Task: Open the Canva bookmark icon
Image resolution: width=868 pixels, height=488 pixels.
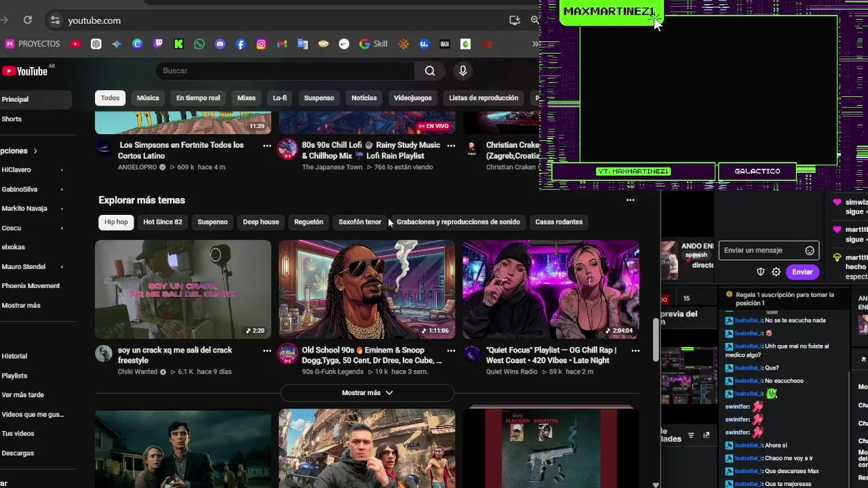Action: [x=137, y=44]
